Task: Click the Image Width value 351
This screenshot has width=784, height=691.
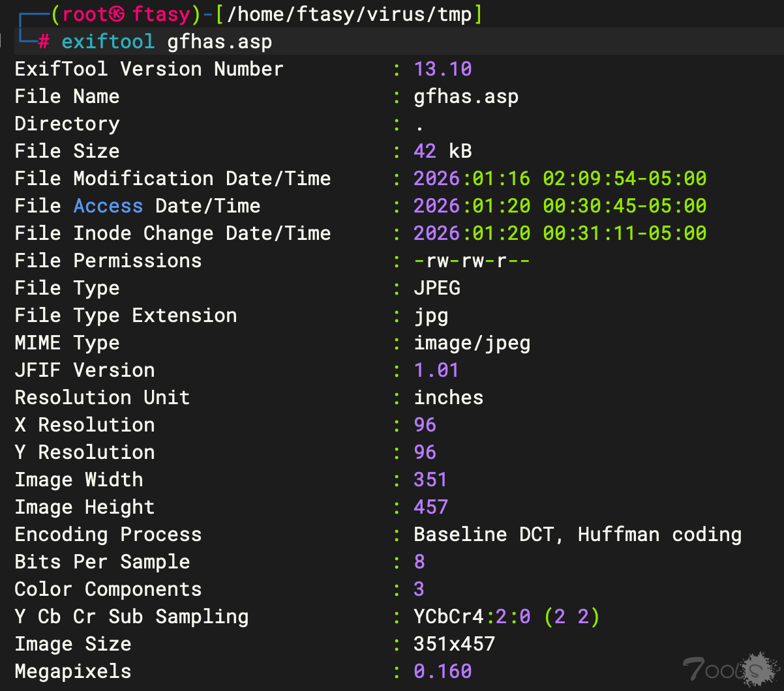Action: [x=430, y=480]
